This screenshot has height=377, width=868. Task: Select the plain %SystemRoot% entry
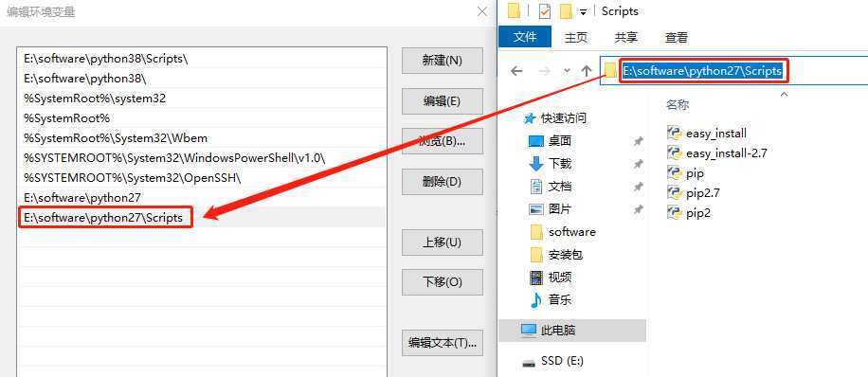tap(202, 118)
